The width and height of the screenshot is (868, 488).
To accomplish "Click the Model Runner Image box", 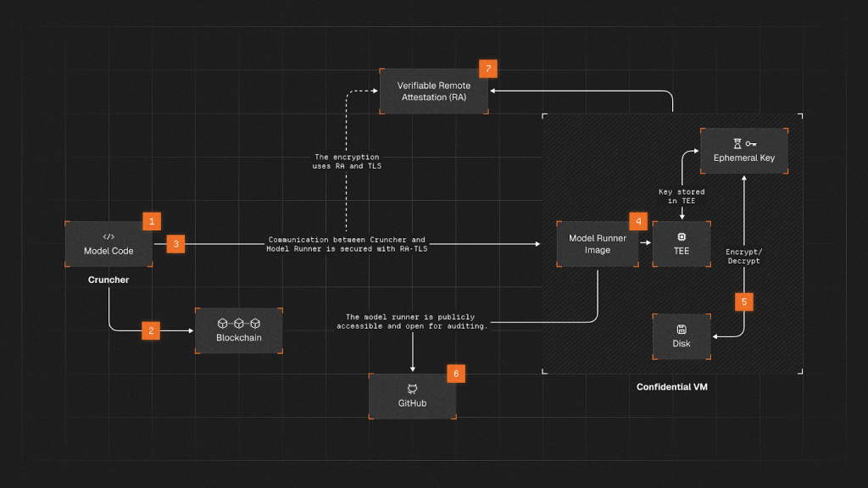I will click(x=597, y=244).
